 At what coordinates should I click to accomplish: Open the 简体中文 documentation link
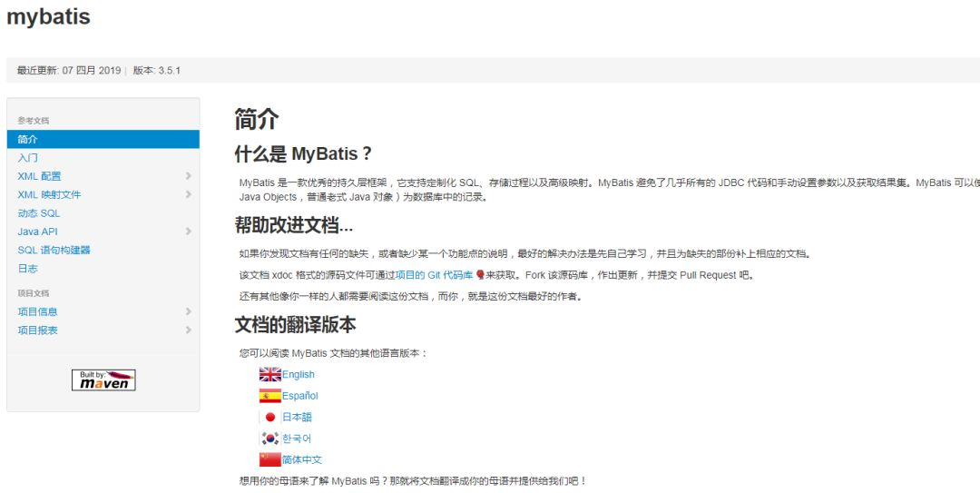[302, 459]
